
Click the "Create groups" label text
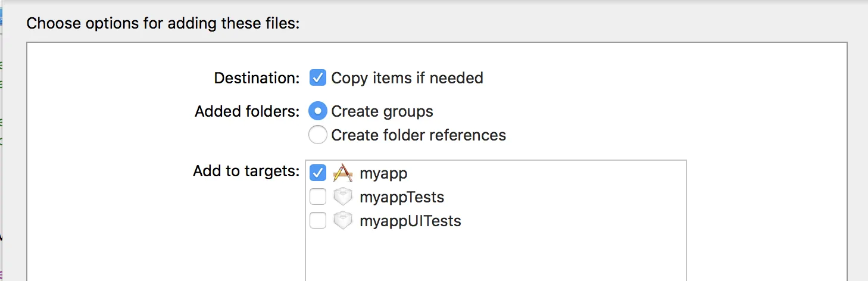382,111
